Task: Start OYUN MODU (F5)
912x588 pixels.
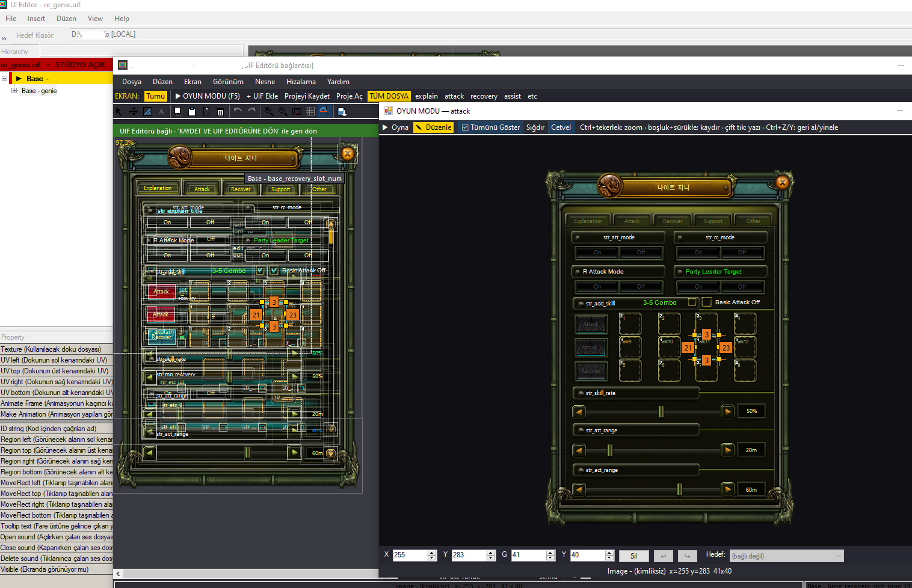Action: click(208, 96)
